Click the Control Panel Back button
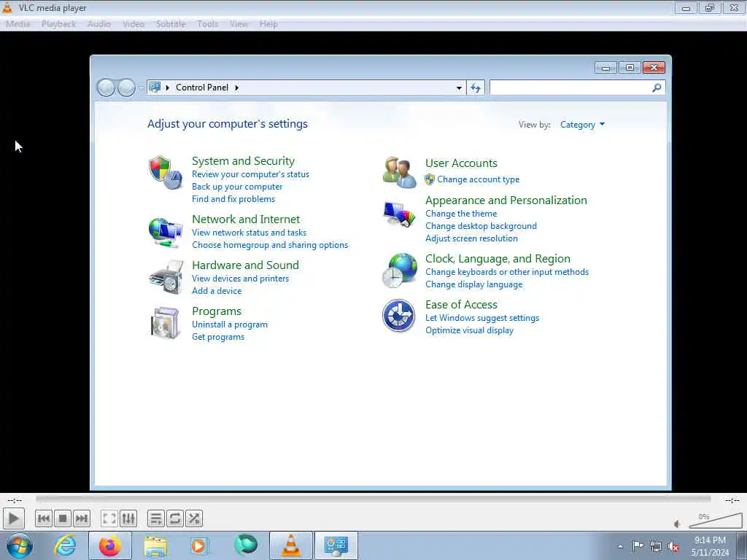The height and width of the screenshot is (560, 747). (x=106, y=87)
